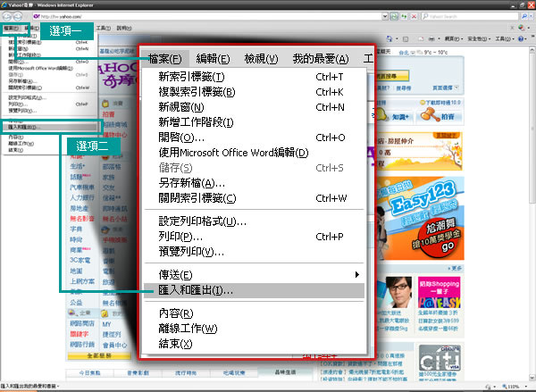Choose 列印(P)... in magnified File menu

tap(254, 237)
